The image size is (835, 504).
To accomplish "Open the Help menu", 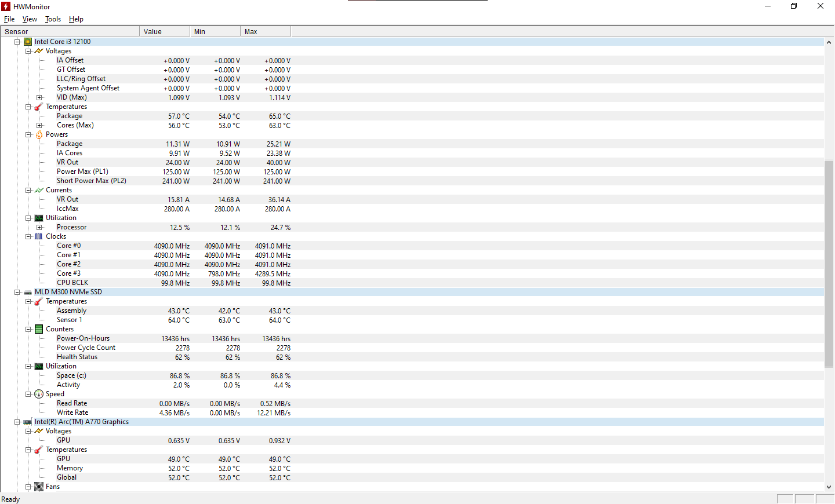I will pyautogui.click(x=76, y=19).
